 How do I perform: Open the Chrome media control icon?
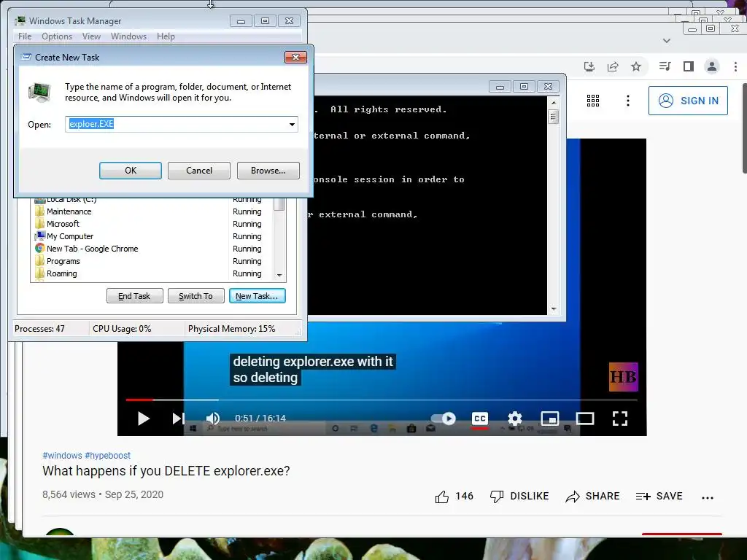coord(665,66)
